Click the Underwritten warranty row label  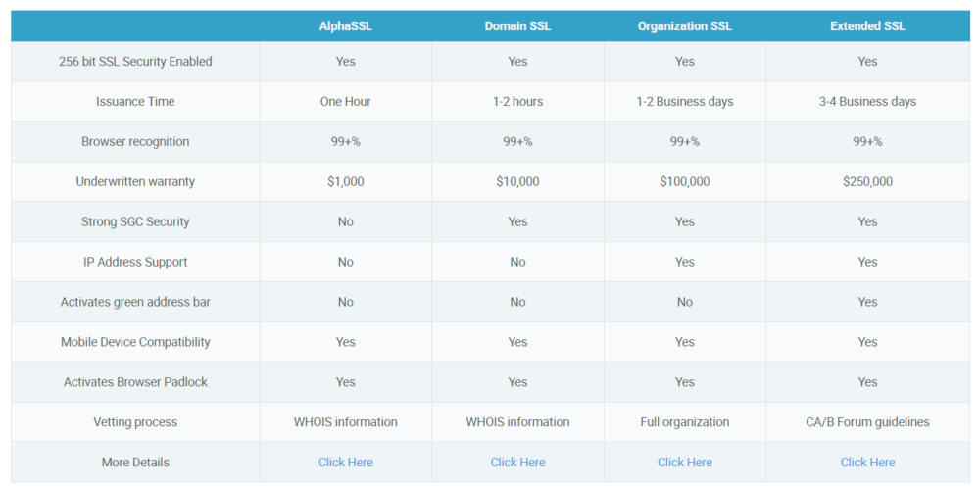(x=135, y=182)
